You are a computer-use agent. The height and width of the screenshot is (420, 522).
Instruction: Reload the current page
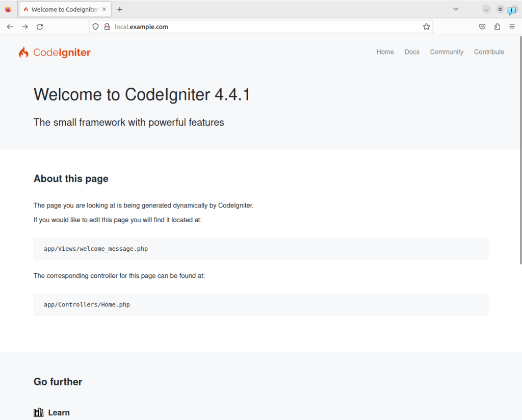tap(40, 27)
